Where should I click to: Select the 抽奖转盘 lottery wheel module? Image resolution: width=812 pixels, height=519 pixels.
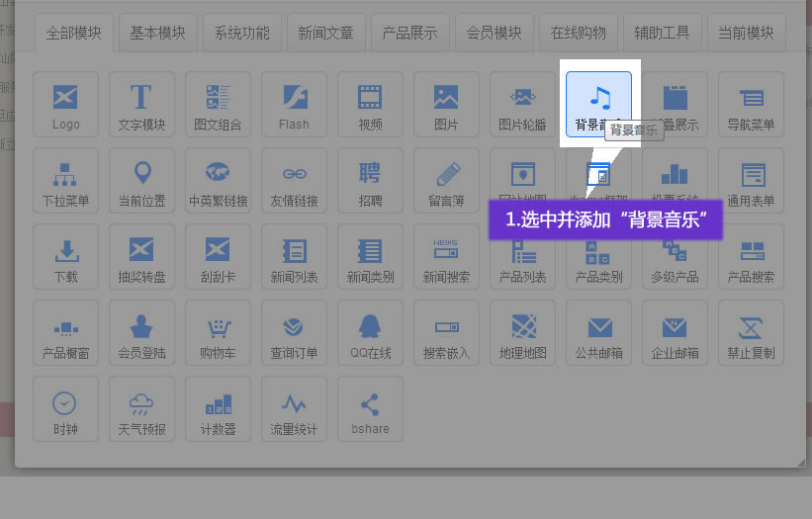141,256
